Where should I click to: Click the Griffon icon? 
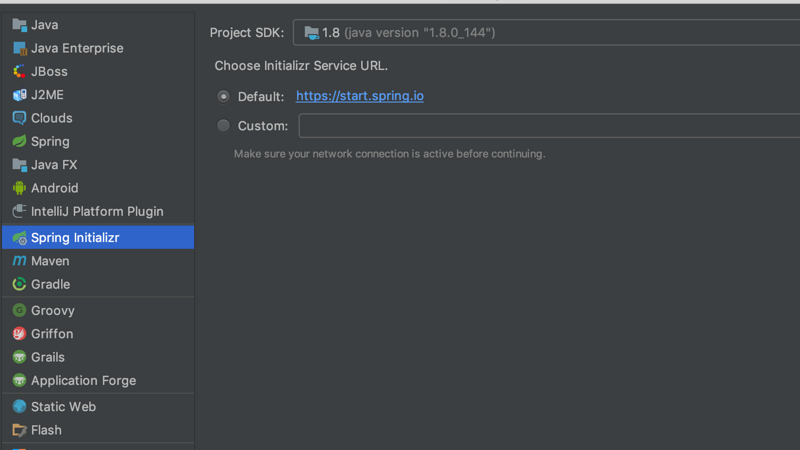(19, 334)
